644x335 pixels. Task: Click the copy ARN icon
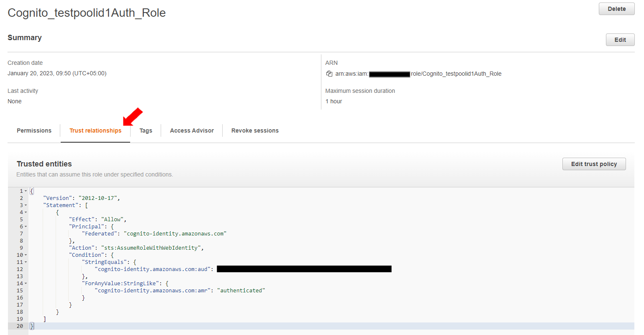point(329,74)
